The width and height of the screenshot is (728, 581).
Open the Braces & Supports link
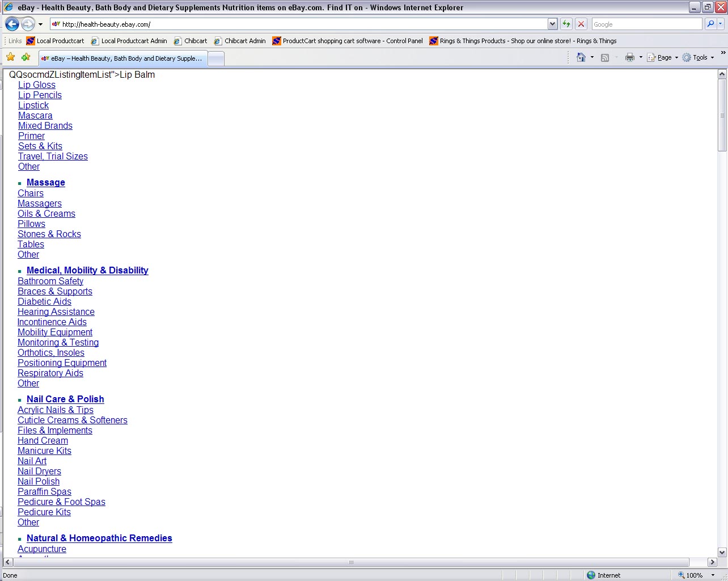[x=55, y=292]
